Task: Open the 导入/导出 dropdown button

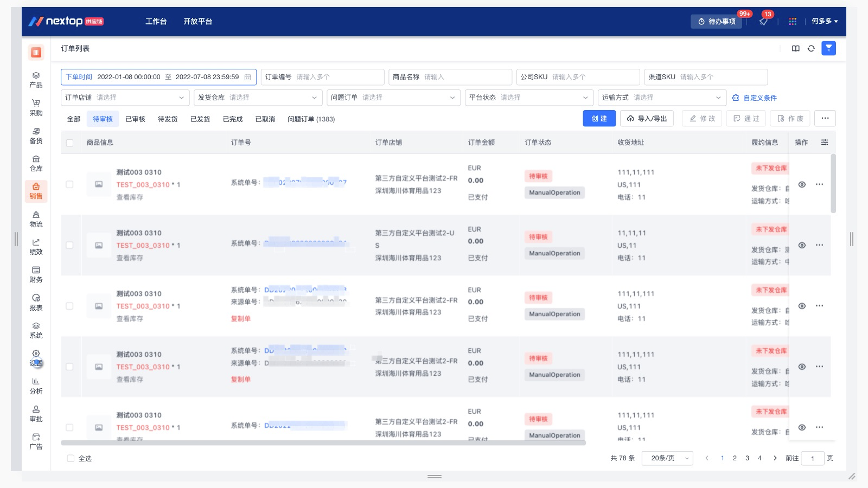Action: pos(647,118)
